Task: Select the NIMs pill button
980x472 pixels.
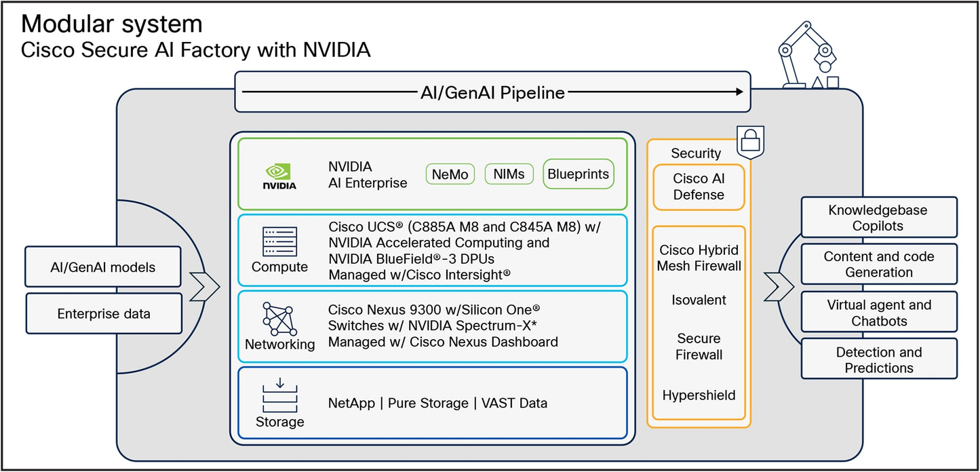Action: click(x=509, y=174)
